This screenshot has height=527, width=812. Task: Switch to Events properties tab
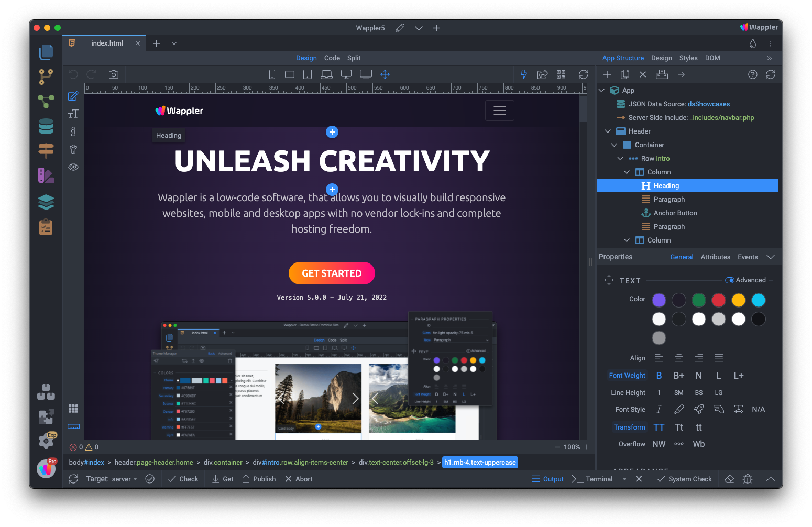coord(748,257)
